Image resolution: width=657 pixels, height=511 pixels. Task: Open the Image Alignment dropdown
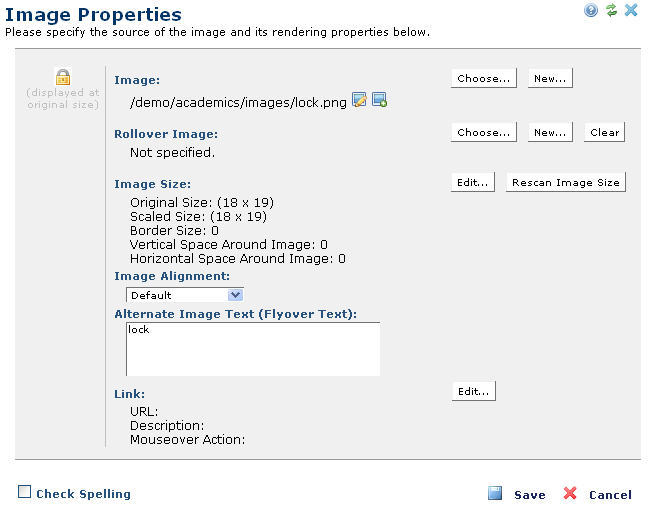tap(185, 295)
